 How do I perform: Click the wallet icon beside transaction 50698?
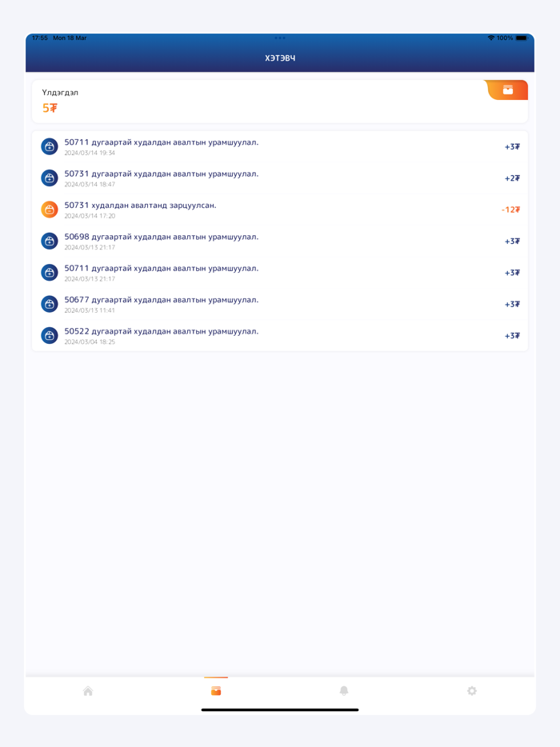click(x=50, y=241)
